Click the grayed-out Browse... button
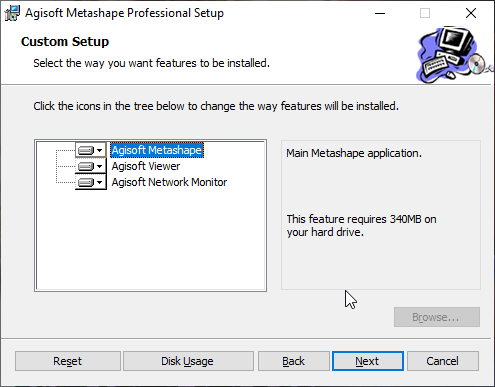Viewport: 495px width, 387px height. (437, 317)
